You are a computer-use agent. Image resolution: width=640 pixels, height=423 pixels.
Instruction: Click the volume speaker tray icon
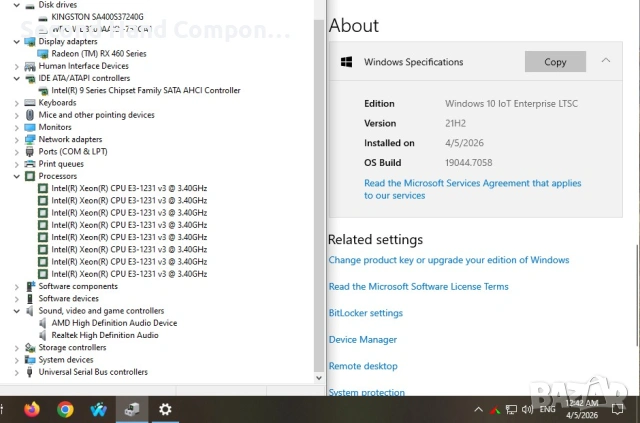pyautogui.click(x=526, y=409)
